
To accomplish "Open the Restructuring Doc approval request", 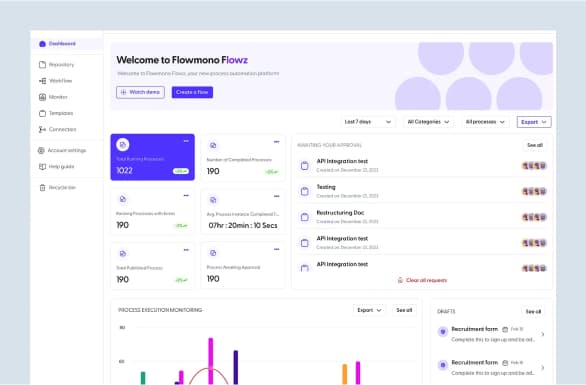I will coord(422,217).
